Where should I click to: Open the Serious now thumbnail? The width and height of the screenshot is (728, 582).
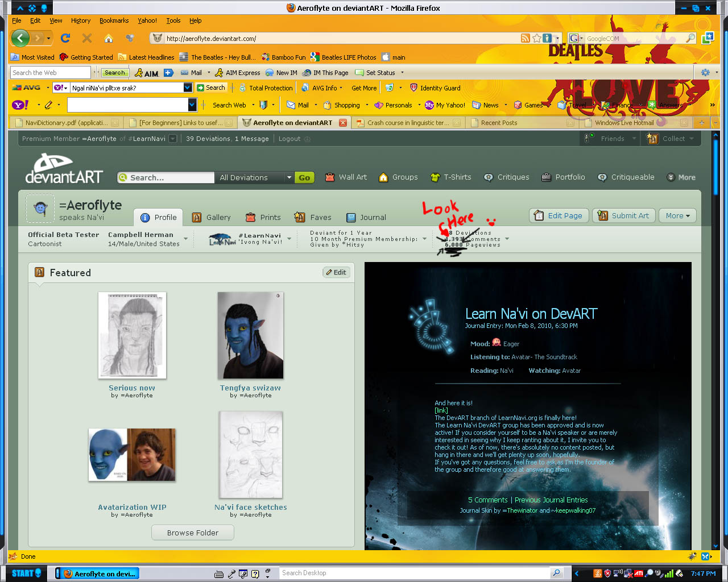132,335
